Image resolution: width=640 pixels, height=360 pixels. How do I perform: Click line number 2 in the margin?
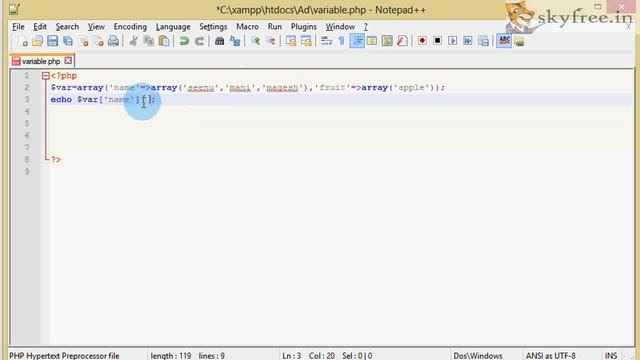pos(27,88)
